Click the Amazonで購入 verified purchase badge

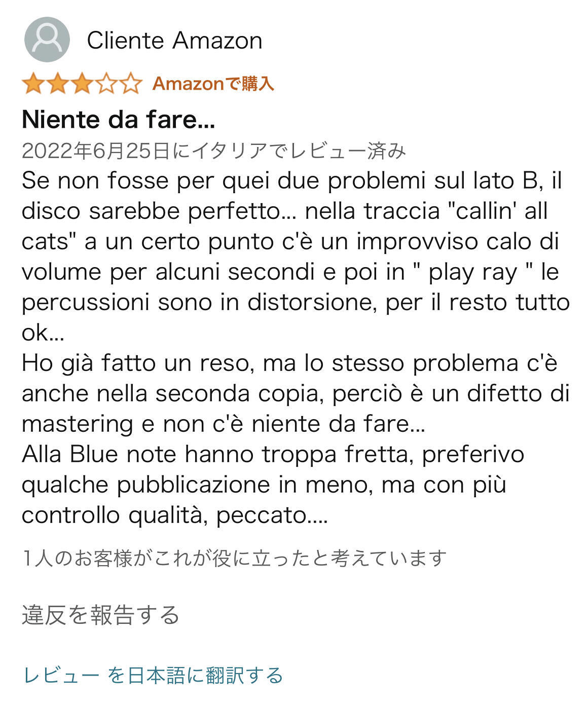click(213, 84)
